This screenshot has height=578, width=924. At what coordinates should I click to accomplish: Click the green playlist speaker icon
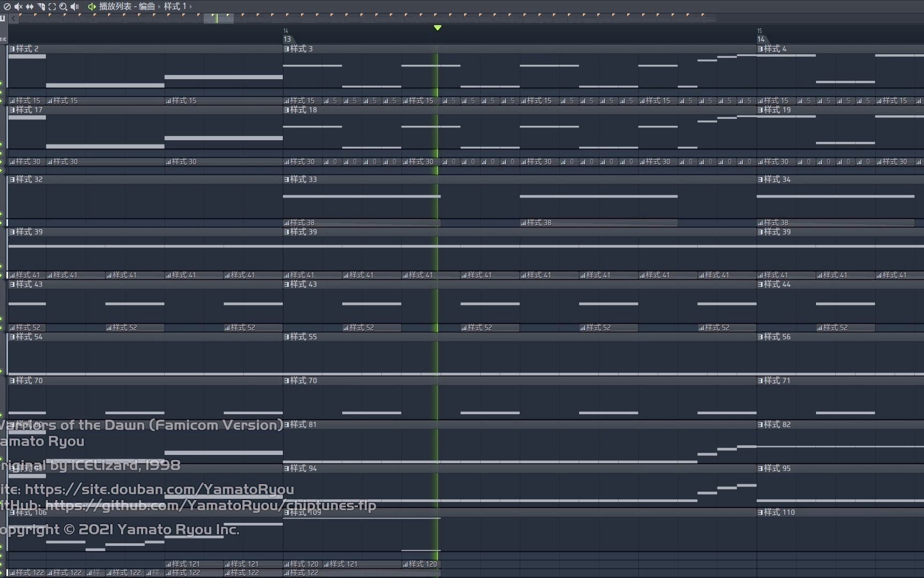coord(92,6)
